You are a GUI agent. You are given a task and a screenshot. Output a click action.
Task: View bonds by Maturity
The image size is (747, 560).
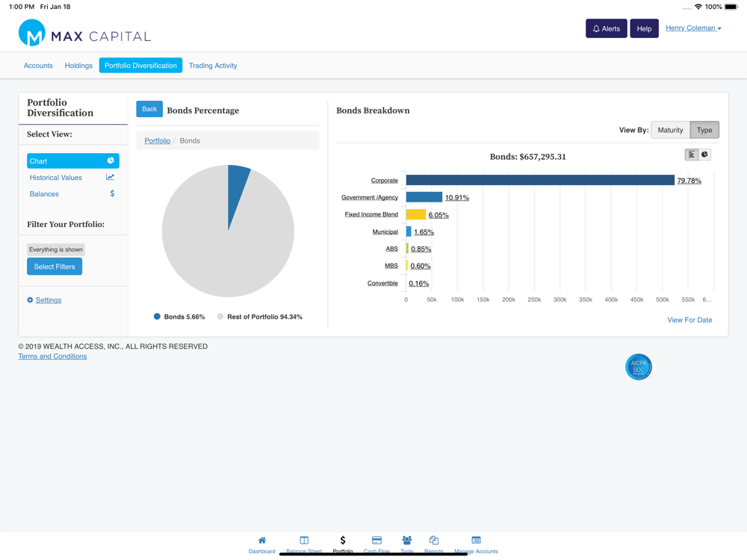670,130
